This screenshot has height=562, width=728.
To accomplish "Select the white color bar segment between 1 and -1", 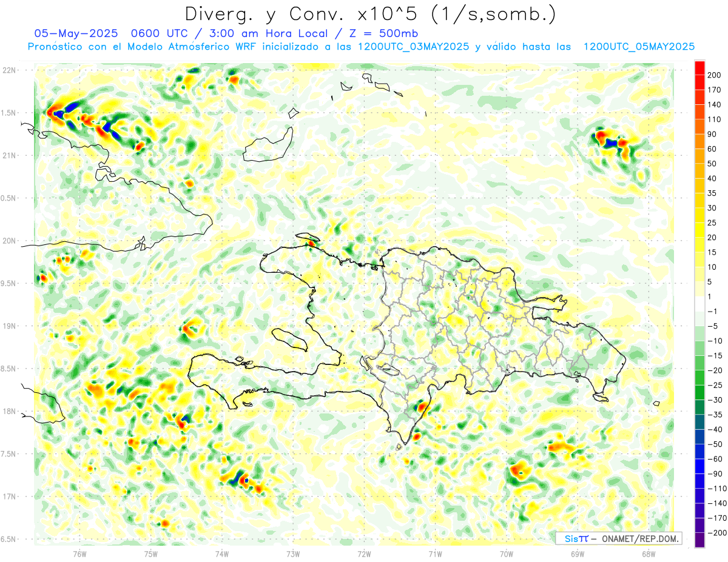I will click(700, 304).
